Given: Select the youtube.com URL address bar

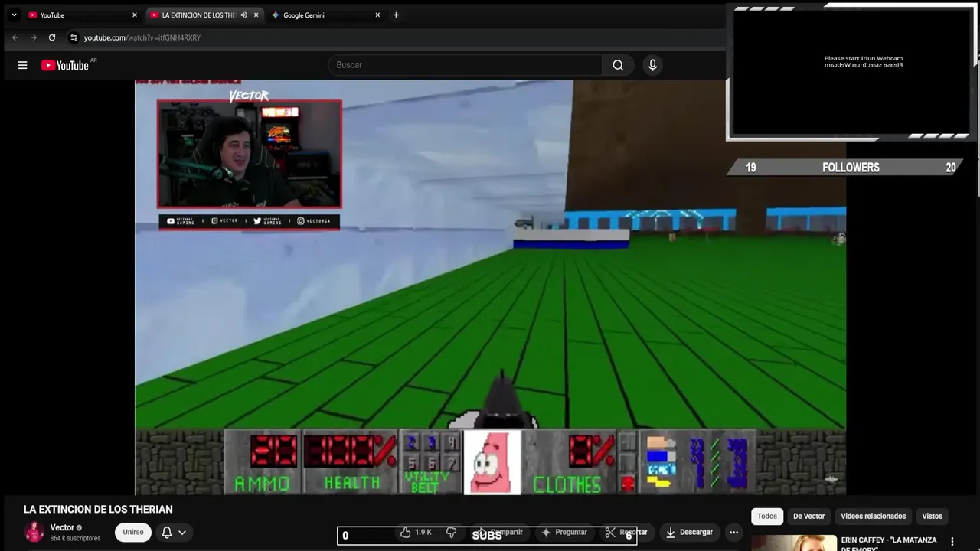Looking at the screenshot, I should point(142,37).
